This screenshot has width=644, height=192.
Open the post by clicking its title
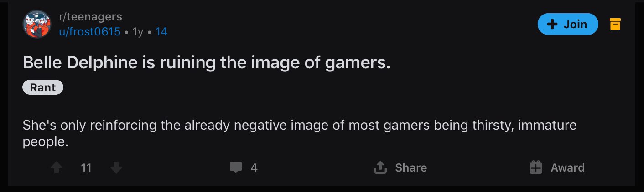[207, 63]
